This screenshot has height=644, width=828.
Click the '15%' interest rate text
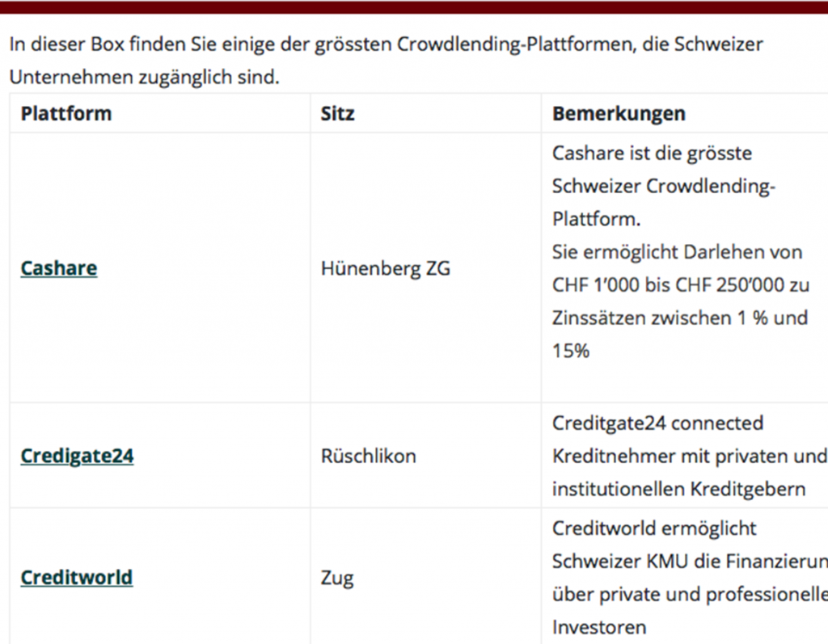pos(571,351)
